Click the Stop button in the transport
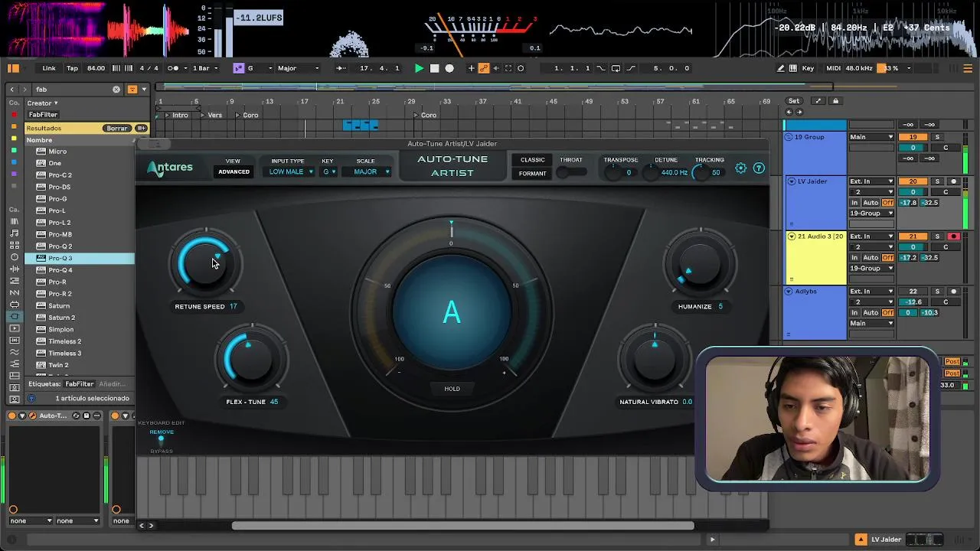 coord(434,68)
